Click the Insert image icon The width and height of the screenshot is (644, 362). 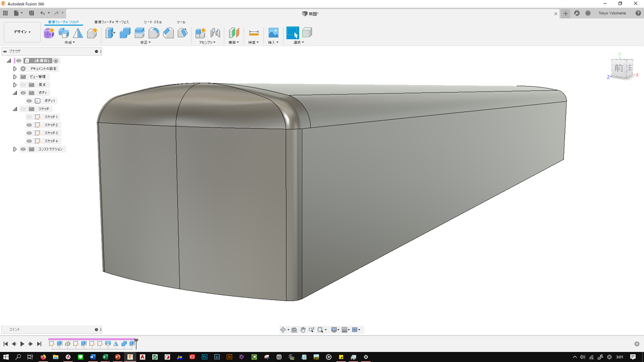click(273, 33)
